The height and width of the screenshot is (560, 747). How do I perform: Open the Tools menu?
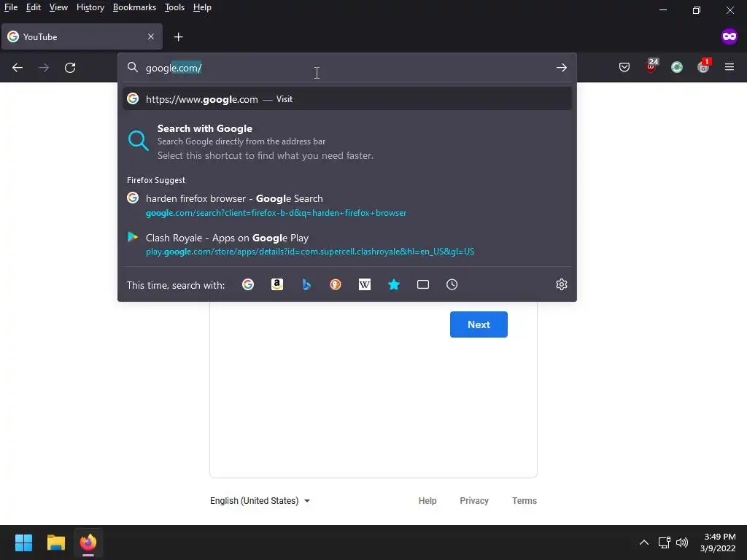coord(174,7)
